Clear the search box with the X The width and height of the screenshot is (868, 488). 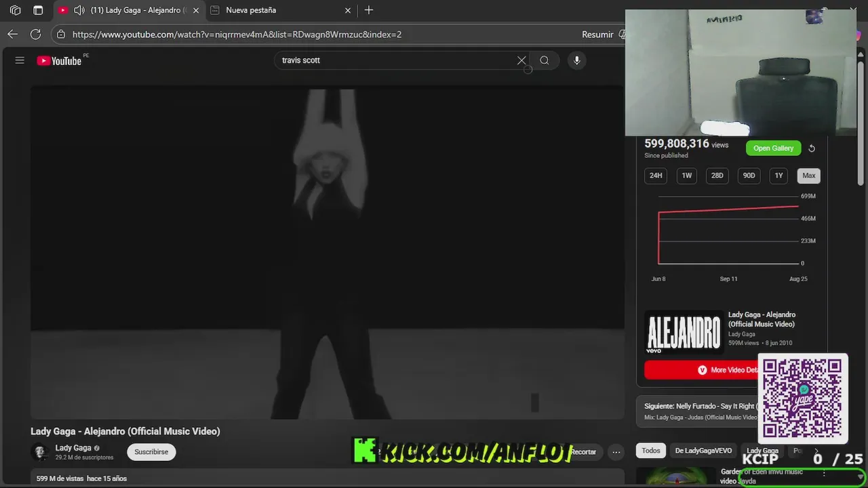pyautogui.click(x=521, y=60)
